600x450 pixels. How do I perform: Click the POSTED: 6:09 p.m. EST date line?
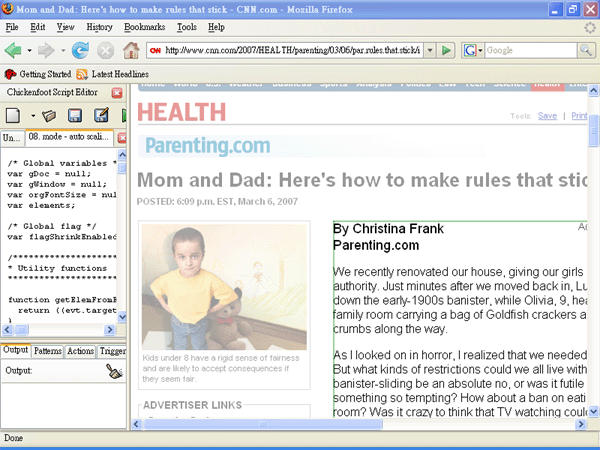point(217,201)
